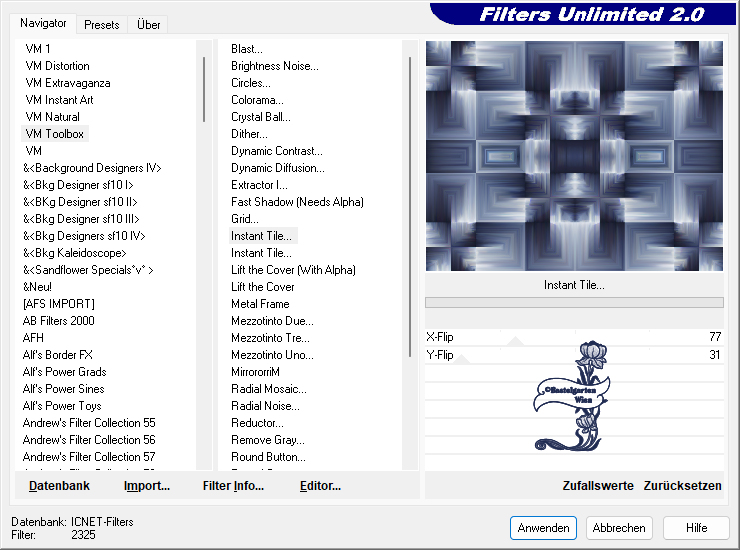This screenshot has width=740, height=550.
Task: Select Alf's Power Toys category
Action: click(x=62, y=406)
